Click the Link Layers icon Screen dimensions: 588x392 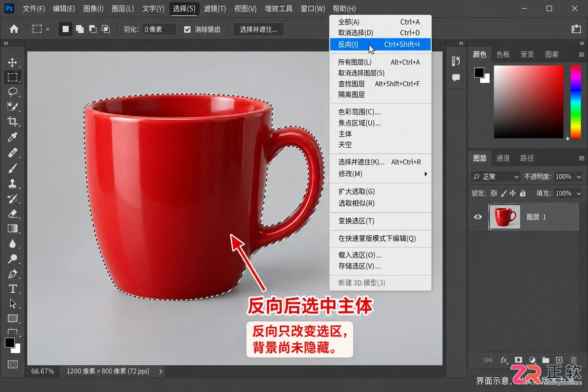pos(488,360)
